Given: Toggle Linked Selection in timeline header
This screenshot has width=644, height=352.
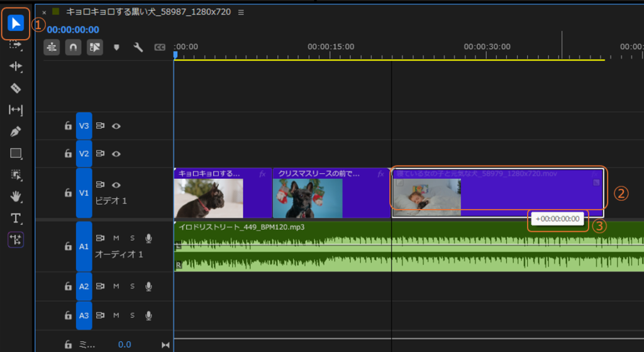Looking at the screenshot, I should coord(94,47).
